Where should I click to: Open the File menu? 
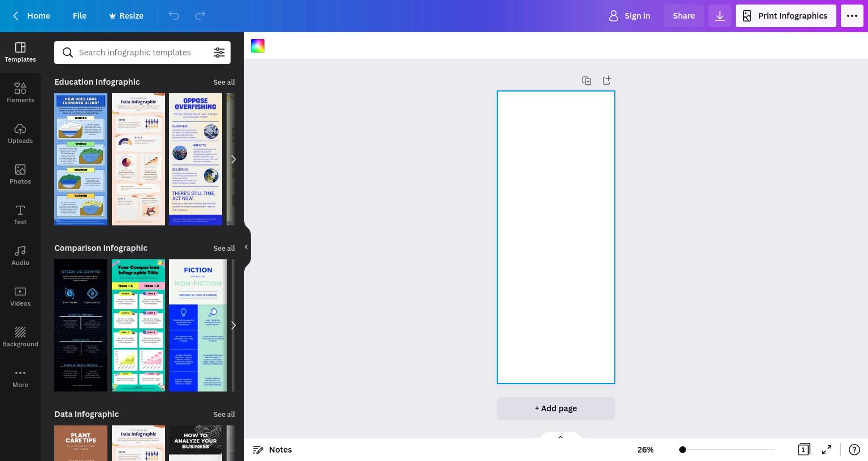[x=80, y=16]
